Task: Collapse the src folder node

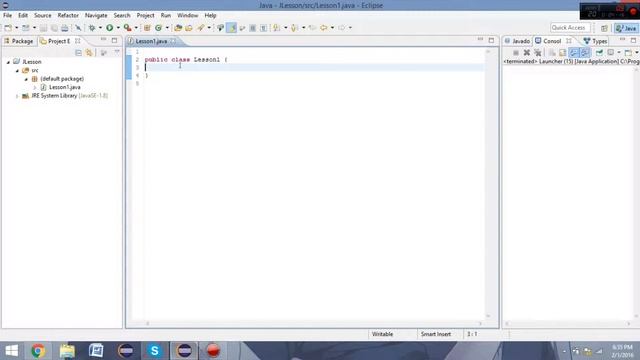Action: (17, 71)
